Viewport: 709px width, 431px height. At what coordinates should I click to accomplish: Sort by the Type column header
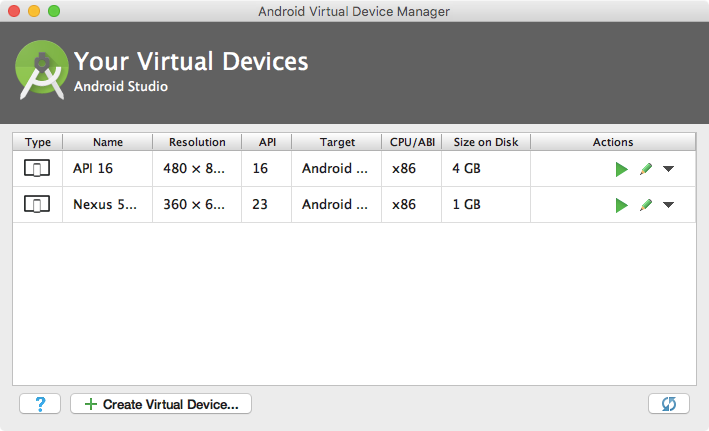pos(38,142)
